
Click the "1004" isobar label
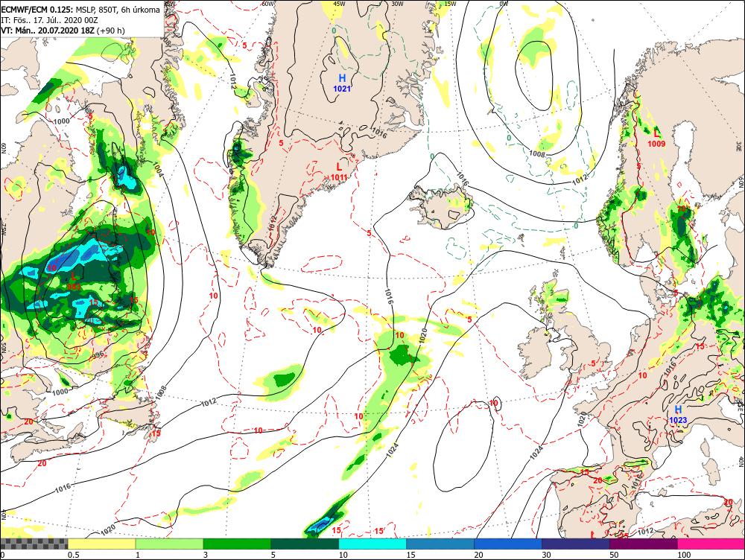click(158, 170)
